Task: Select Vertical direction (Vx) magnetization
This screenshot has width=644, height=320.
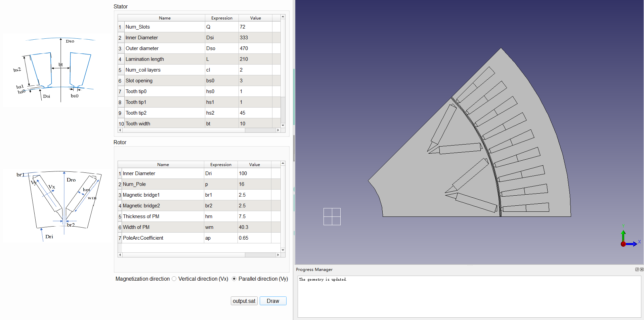Action: [x=174, y=279]
